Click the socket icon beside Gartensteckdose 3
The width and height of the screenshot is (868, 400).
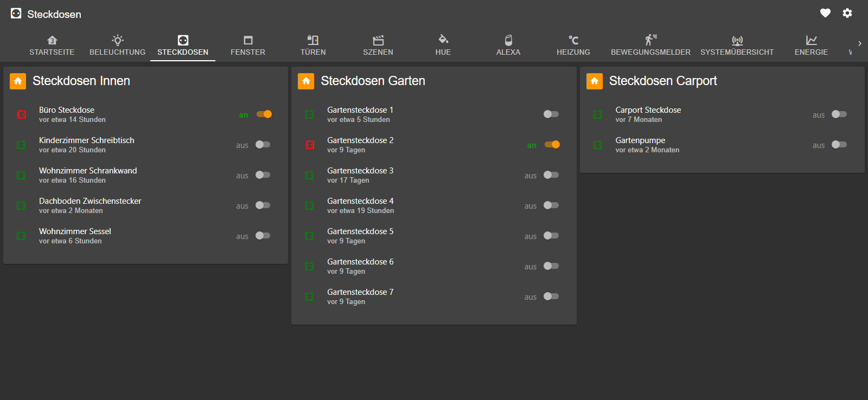click(309, 175)
